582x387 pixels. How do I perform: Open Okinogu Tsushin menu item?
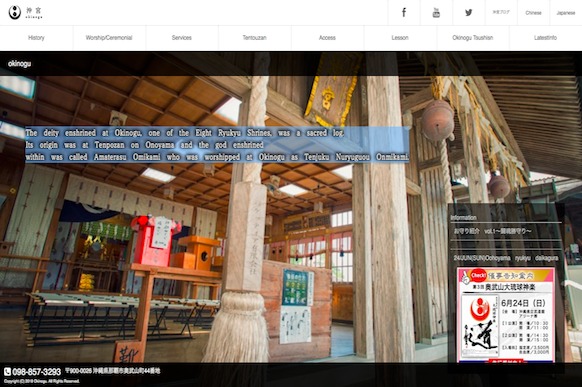(x=473, y=38)
